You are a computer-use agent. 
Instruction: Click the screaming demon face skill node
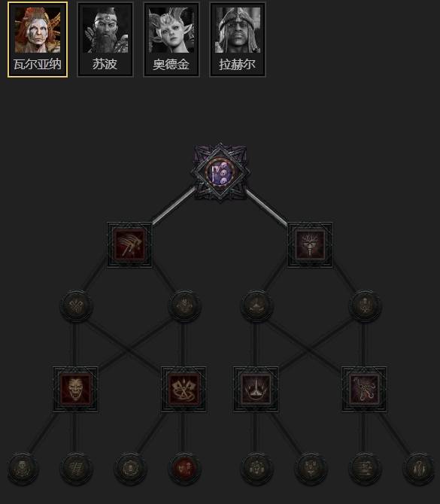click(x=75, y=389)
